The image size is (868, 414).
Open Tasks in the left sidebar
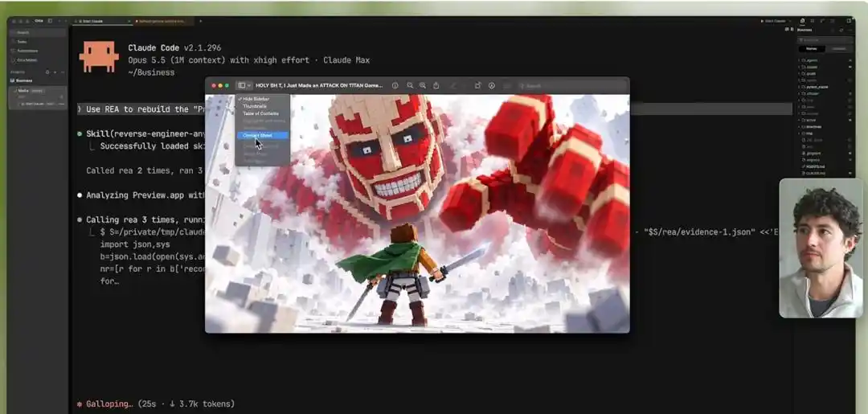[x=38, y=42]
